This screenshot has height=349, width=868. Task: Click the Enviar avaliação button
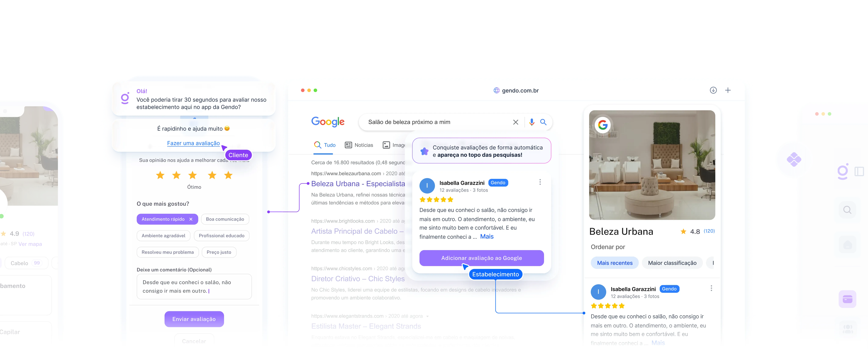pyautogui.click(x=194, y=319)
